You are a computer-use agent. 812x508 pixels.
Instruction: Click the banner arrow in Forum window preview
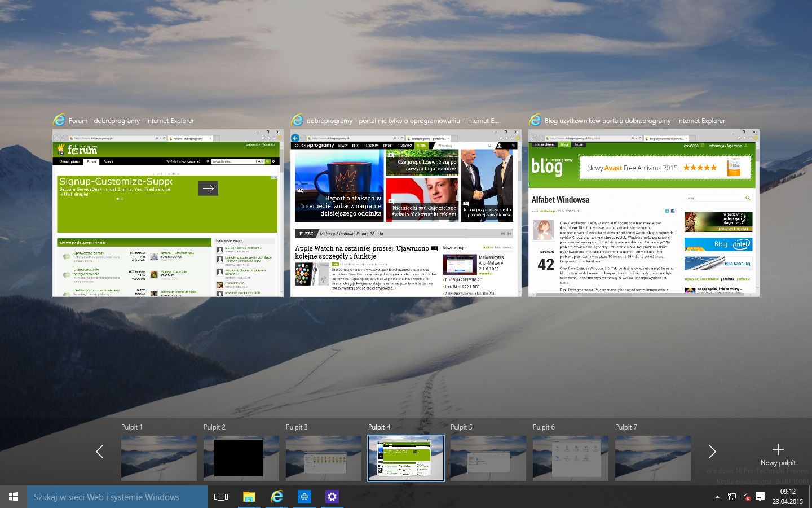[x=208, y=188]
